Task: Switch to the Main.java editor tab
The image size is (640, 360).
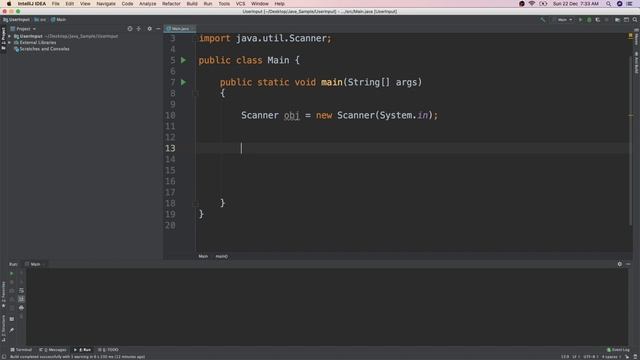Action: 180,29
